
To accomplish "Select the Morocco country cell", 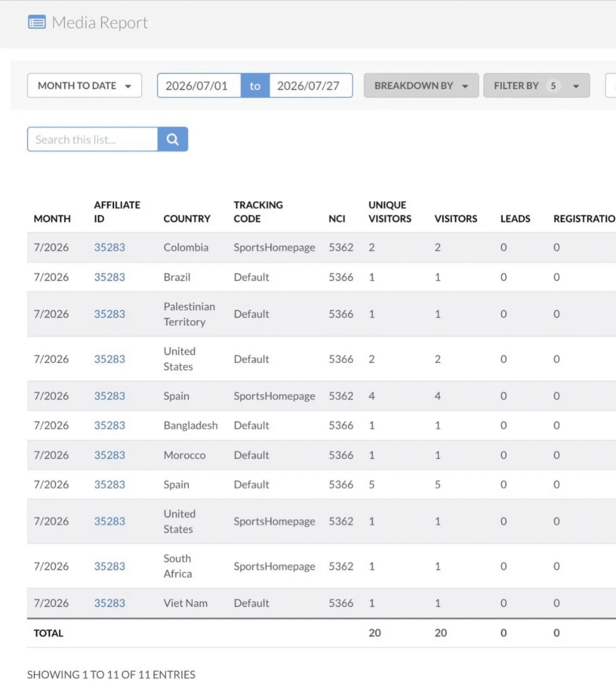I will coord(184,455).
